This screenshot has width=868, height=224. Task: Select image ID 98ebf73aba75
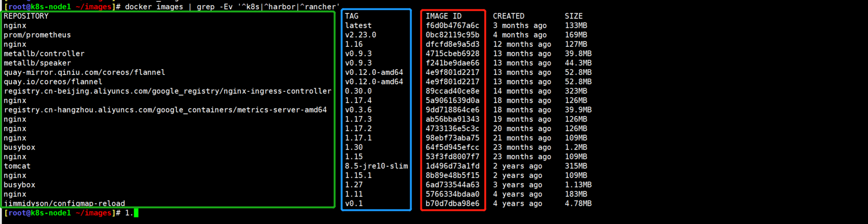452,138
